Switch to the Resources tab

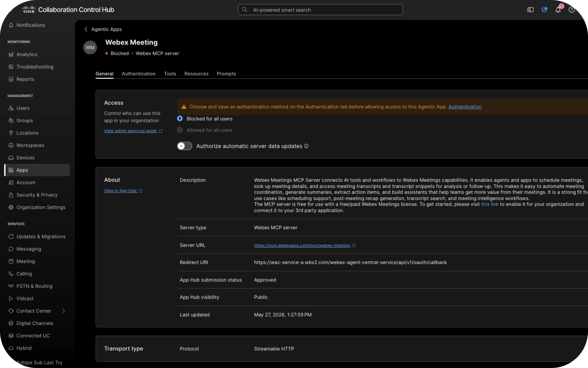pyautogui.click(x=196, y=74)
